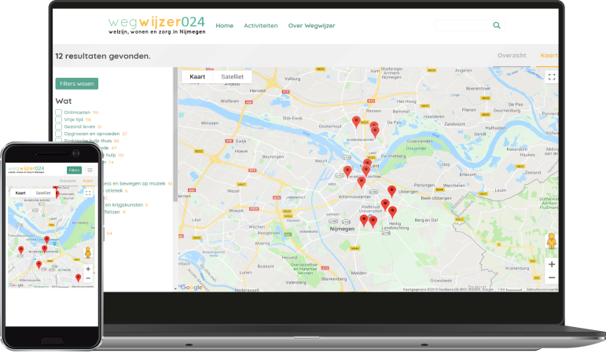This screenshot has height=364, width=606.
Task: Click the phone map pin near Holland Casino
Action: point(46,240)
